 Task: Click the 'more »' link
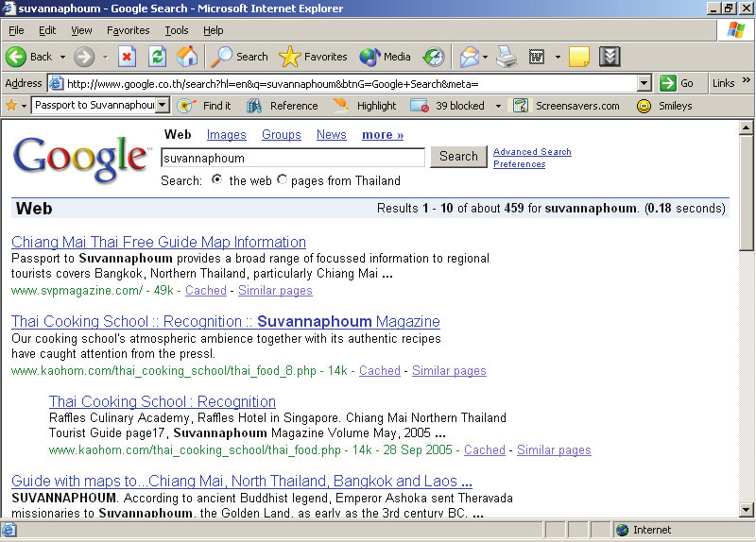coord(383,135)
